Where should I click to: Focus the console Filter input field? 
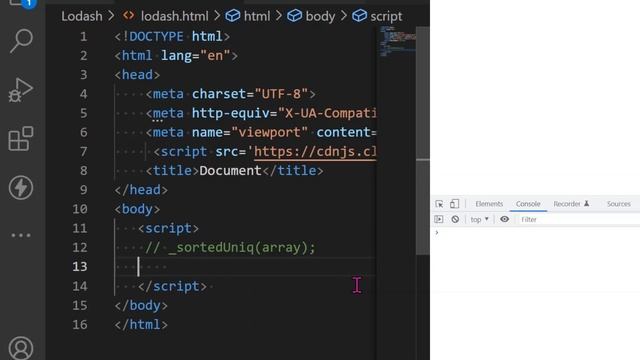pos(579,219)
